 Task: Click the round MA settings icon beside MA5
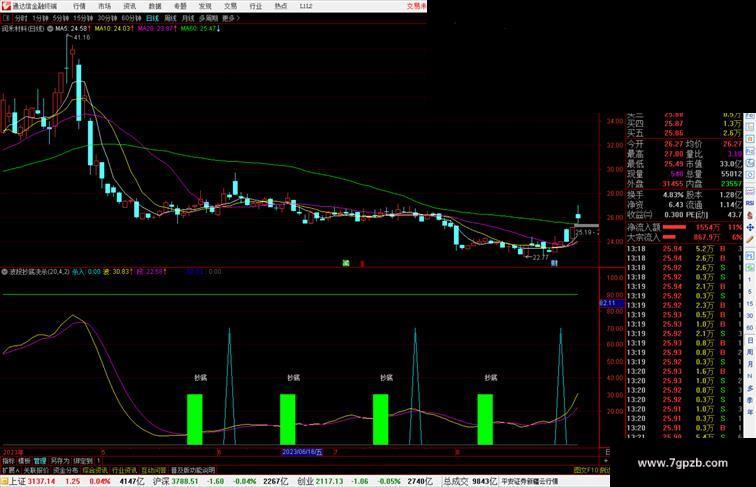pyautogui.click(x=50, y=29)
